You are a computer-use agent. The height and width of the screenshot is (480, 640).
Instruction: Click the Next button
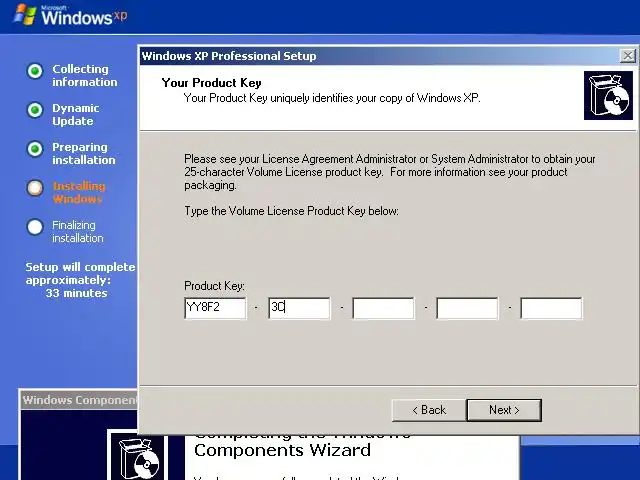[x=504, y=410]
